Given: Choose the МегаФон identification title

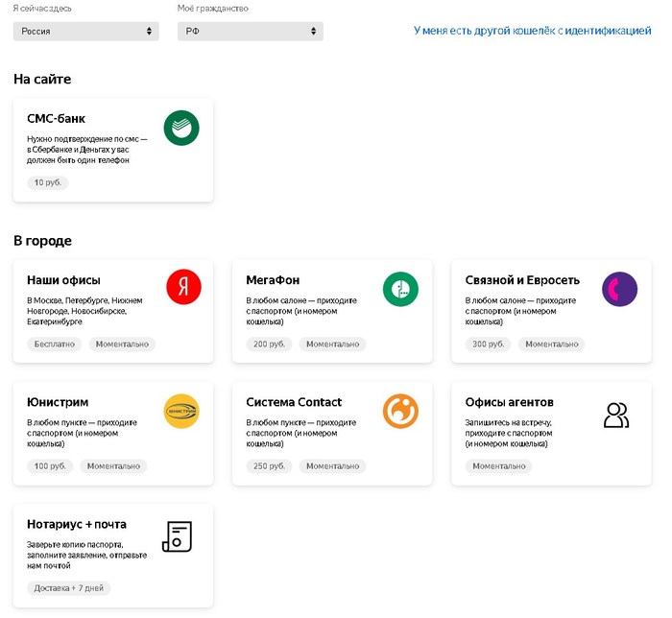Looking at the screenshot, I should point(273,280).
